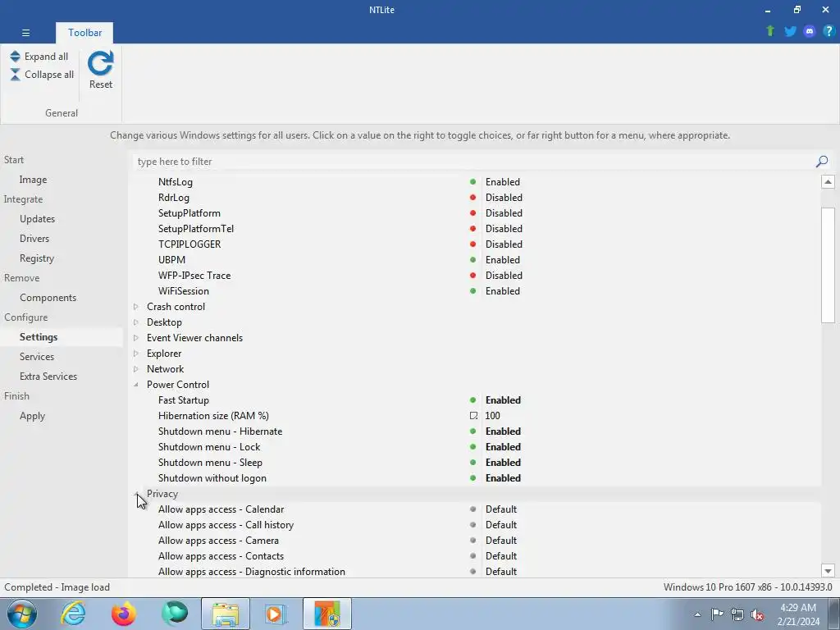Screen dimensions: 840x630
Task: Open media player taskbar icon
Action: pos(276,614)
